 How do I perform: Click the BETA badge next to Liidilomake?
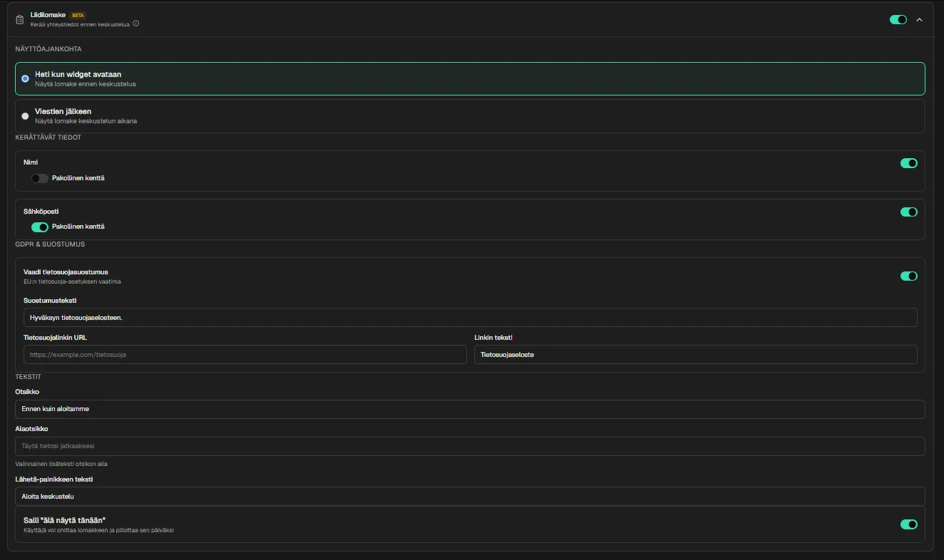78,15
